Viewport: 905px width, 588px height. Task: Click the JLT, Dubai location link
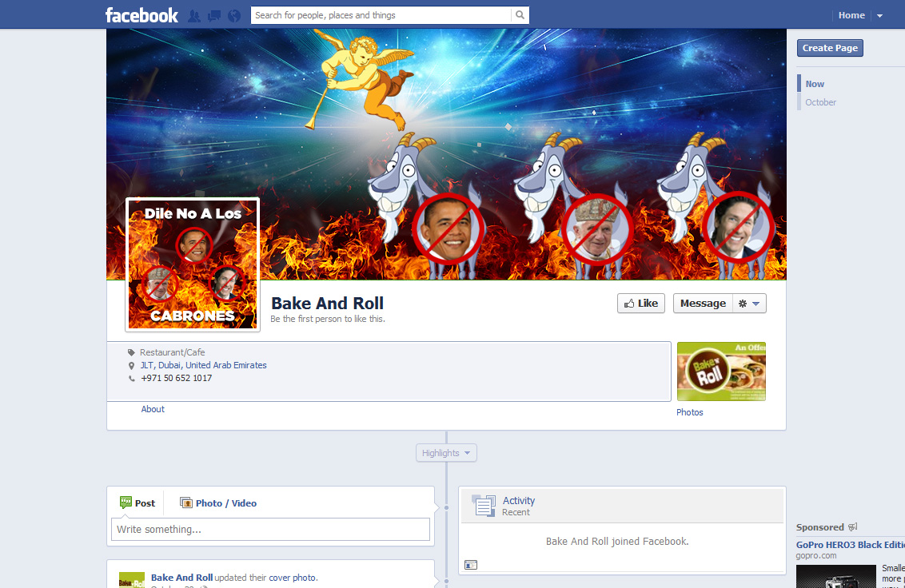point(204,365)
